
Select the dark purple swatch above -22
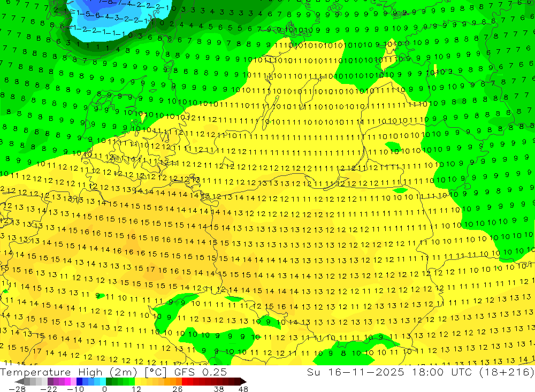pos(50,381)
